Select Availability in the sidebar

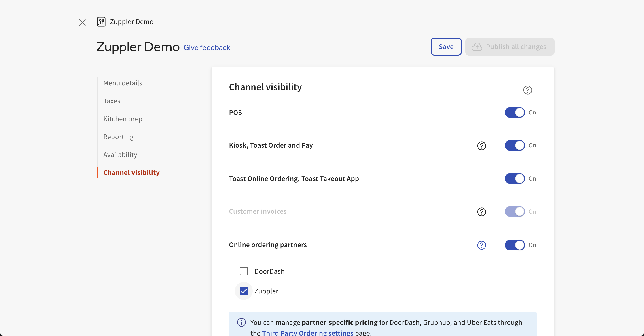coord(120,155)
